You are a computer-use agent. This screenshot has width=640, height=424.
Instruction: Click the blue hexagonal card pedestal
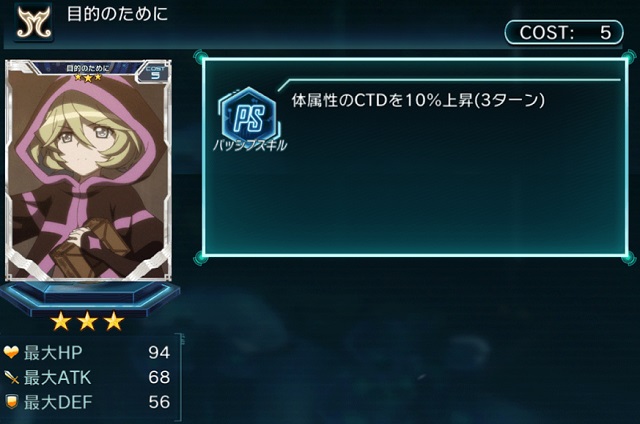[x=89, y=297]
